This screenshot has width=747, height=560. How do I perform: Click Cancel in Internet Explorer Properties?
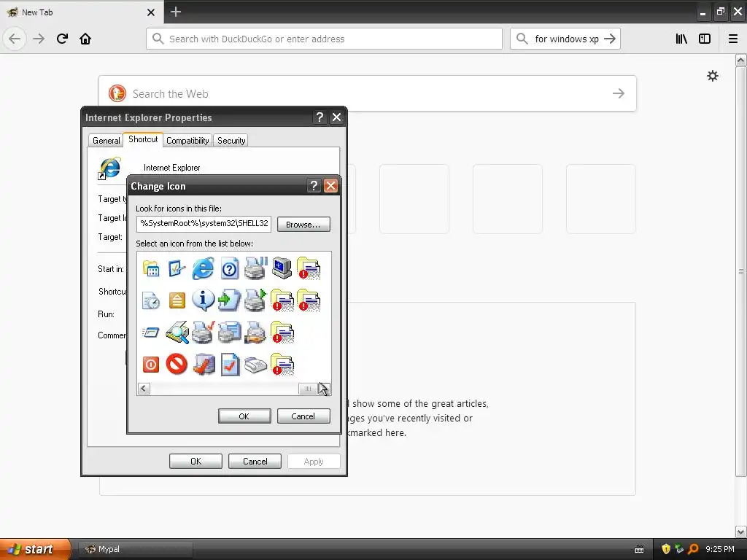pos(255,461)
